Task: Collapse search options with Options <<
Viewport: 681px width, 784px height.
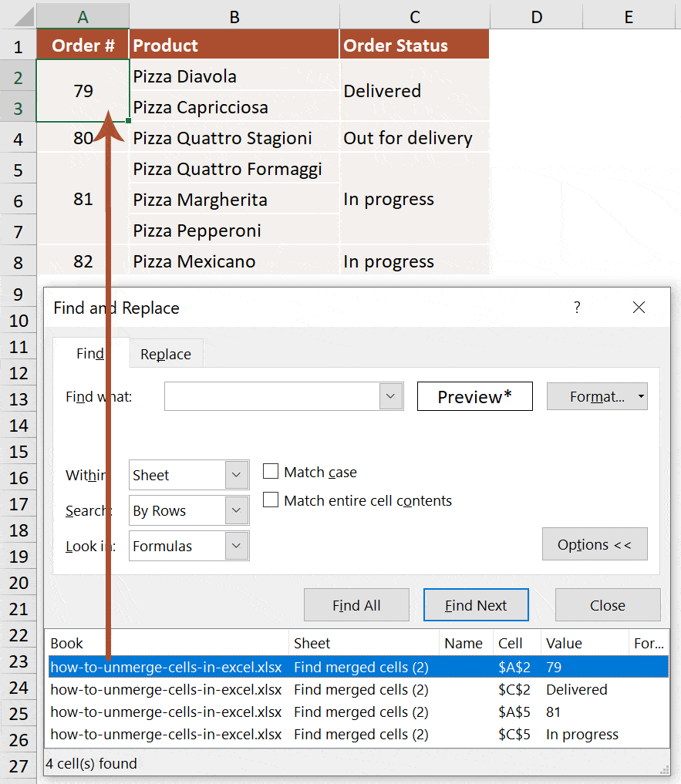Action: coord(594,543)
